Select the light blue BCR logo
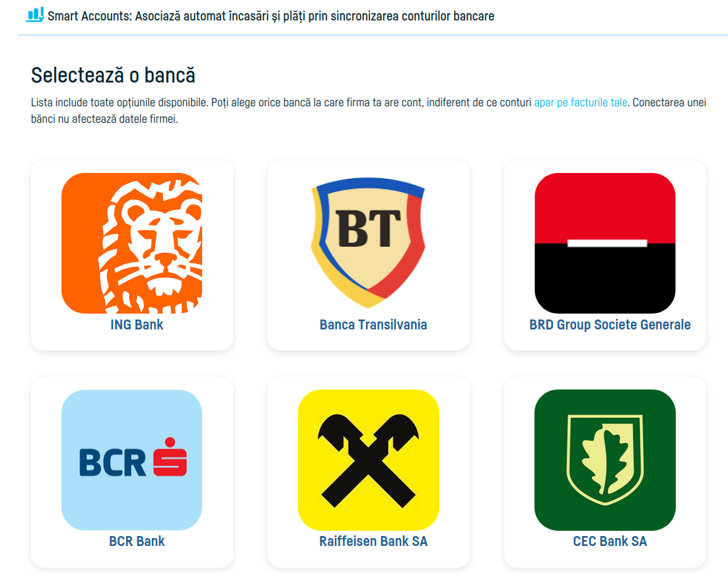 pos(132,460)
